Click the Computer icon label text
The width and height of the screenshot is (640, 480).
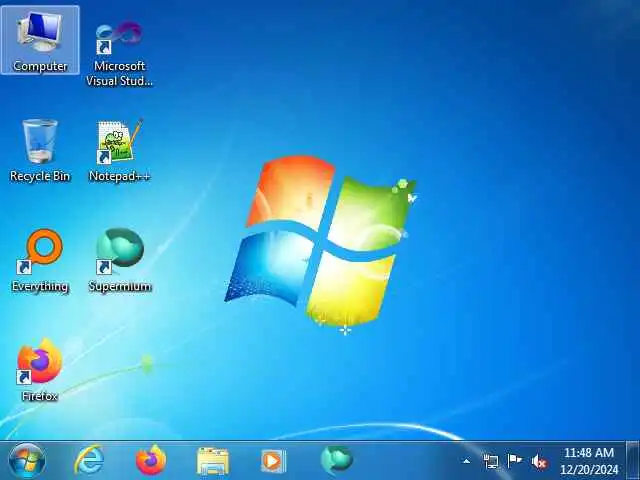[40, 66]
